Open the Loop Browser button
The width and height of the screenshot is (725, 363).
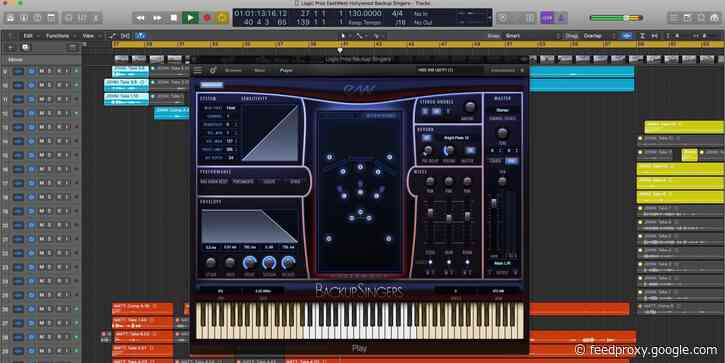[x=701, y=18]
